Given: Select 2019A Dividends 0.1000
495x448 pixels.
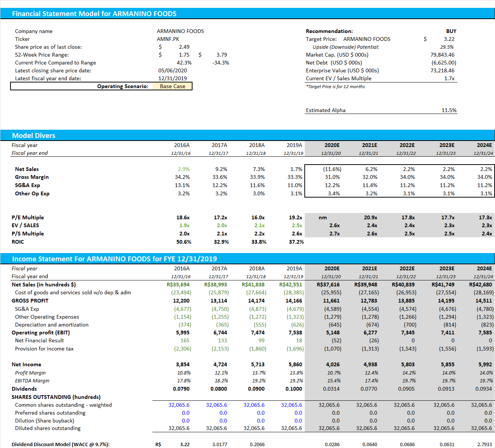Looking at the screenshot, I should (x=294, y=389).
